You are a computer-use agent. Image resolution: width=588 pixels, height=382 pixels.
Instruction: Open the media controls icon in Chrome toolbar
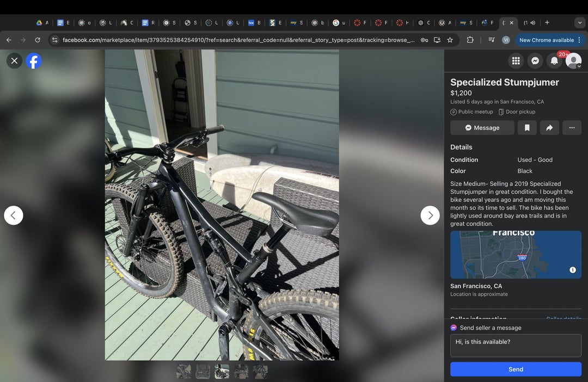(x=491, y=40)
